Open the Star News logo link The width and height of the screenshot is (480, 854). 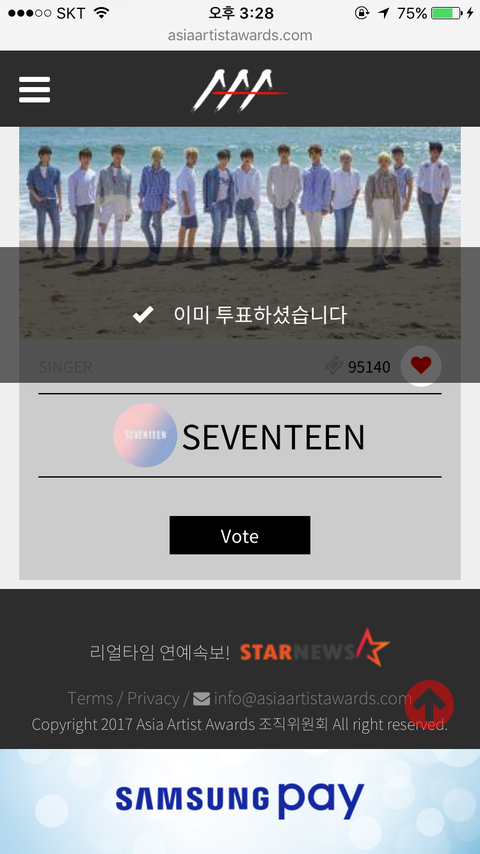pyautogui.click(x=314, y=648)
